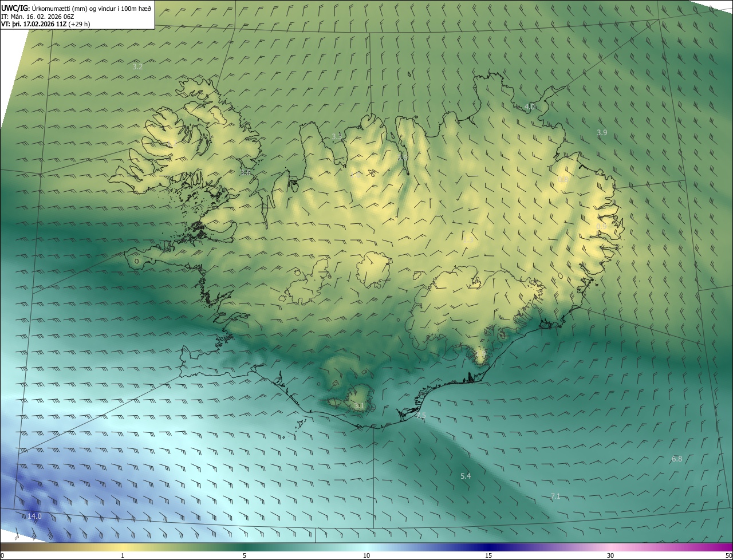Image resolution: width=733 pixels, height=560 pixels.
Task: Click the 10 tick on the color scale
Action: [366, 555]
